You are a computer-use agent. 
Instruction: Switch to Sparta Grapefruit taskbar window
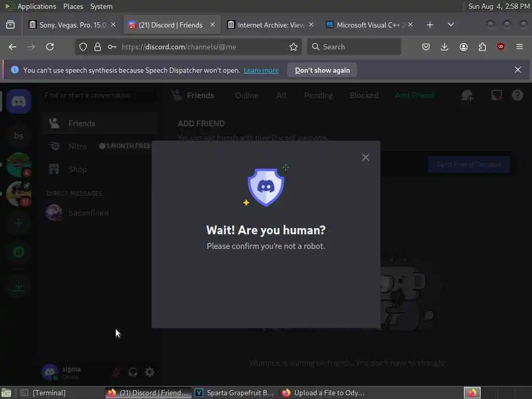[235, 393]
